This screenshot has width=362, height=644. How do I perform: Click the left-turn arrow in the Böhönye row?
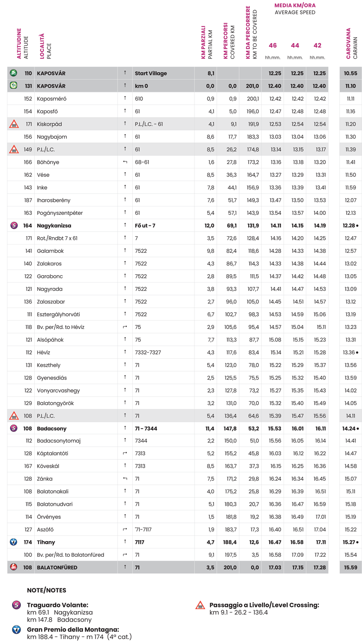point(125,162)
